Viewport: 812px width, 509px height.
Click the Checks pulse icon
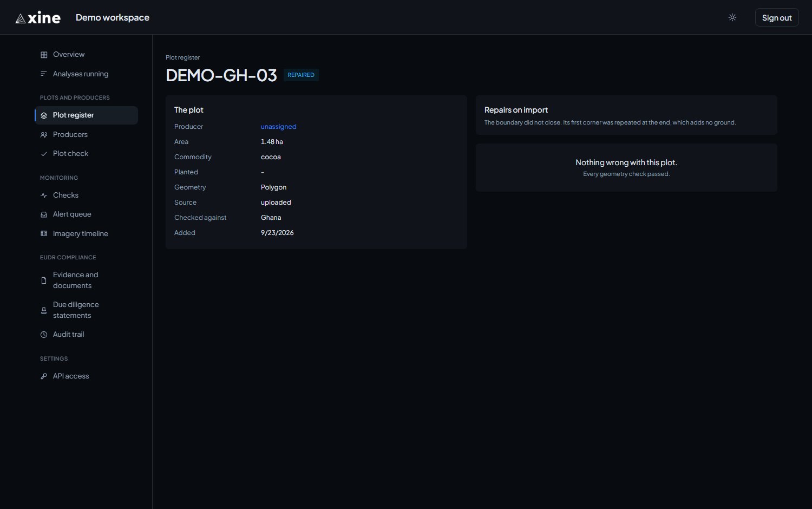click(44, 195)
